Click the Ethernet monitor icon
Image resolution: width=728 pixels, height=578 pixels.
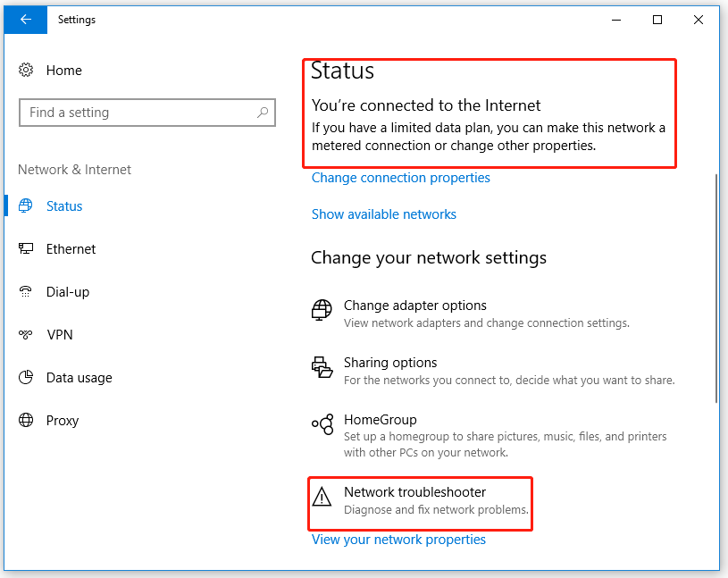click(x=26, y=249)
